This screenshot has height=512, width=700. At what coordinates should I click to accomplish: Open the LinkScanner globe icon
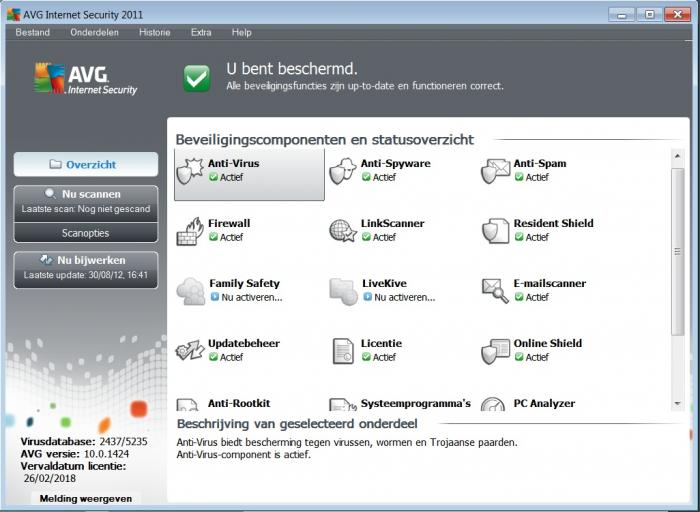tap(343, 231)
